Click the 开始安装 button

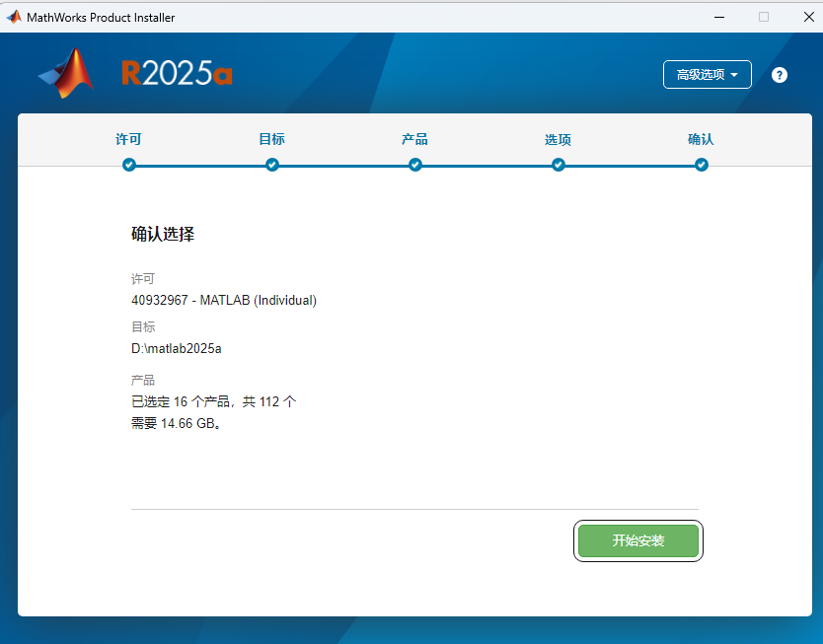(x=637, y=540)
